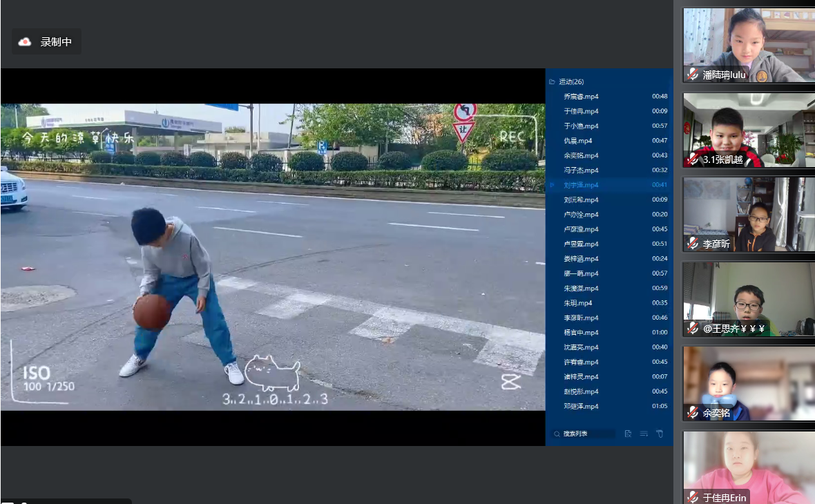Select participant video of @王思齐

coord(749,299)
